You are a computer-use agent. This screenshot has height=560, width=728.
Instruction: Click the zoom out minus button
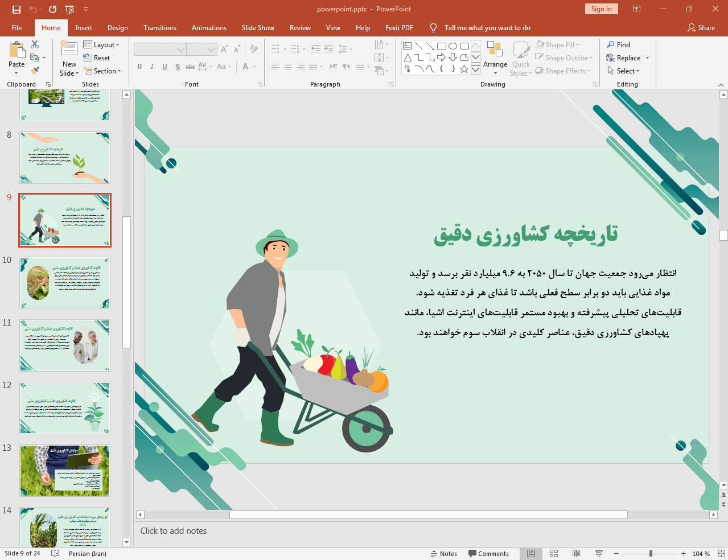[616, 554]
